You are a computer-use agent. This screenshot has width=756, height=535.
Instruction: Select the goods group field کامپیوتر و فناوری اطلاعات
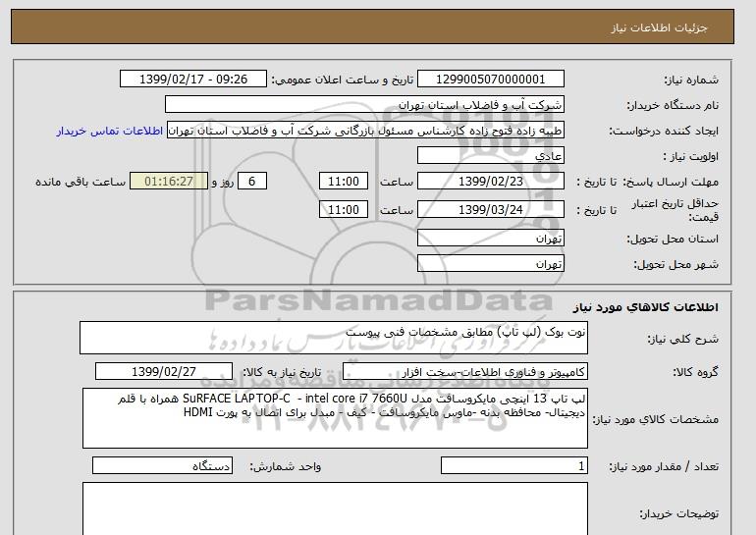[465, 372]
